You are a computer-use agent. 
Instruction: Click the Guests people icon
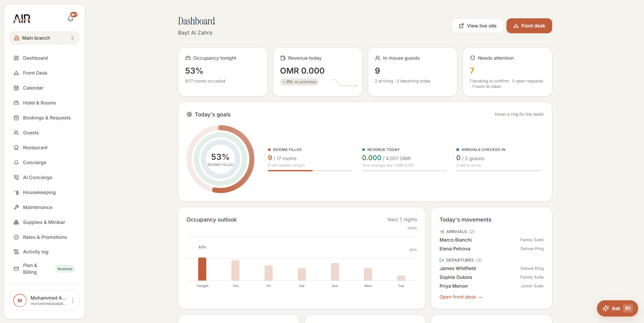click(16, 133)
